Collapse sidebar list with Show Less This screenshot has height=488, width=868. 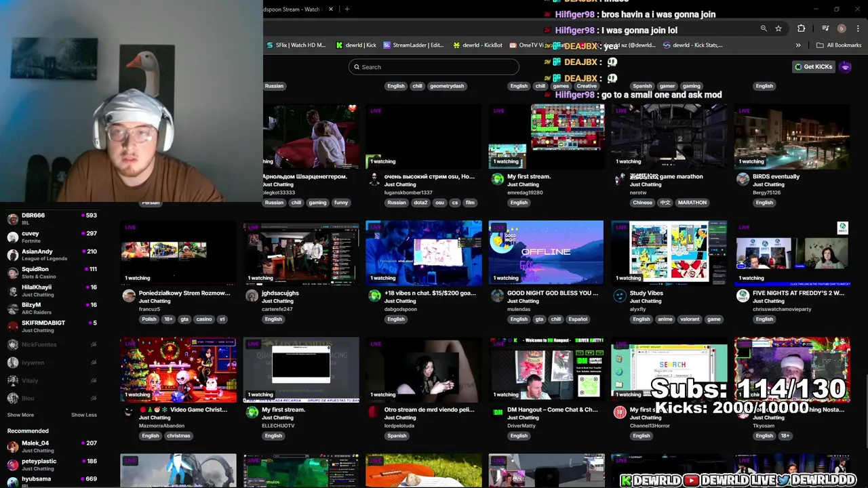84,415
